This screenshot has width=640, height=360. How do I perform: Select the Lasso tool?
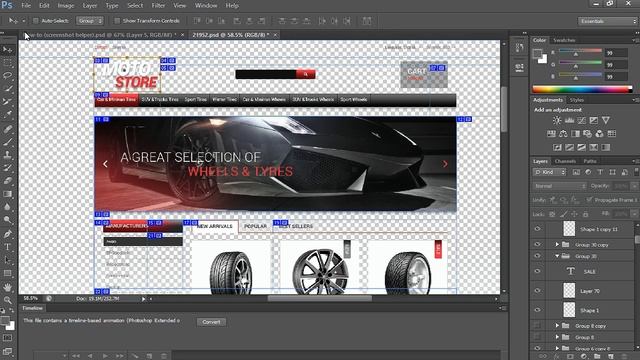[x=7, y=76]
